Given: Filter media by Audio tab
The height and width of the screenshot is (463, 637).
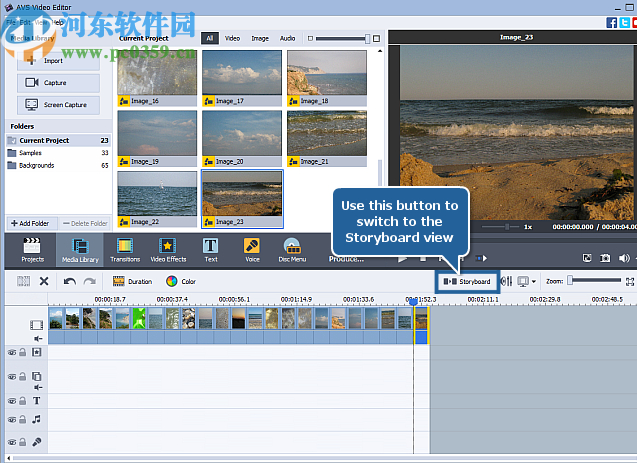Looking at the screenshot, I should click(x=287, y=38).
